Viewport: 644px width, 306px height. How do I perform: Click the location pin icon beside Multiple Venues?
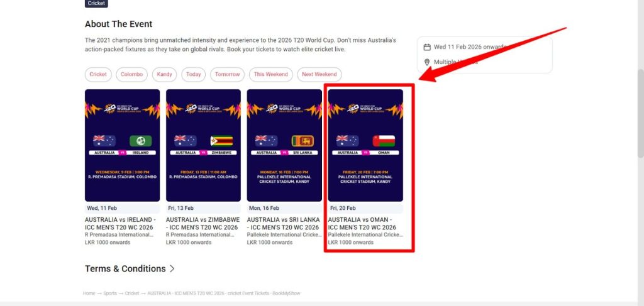pyautogui.click(x=427, y=62)
